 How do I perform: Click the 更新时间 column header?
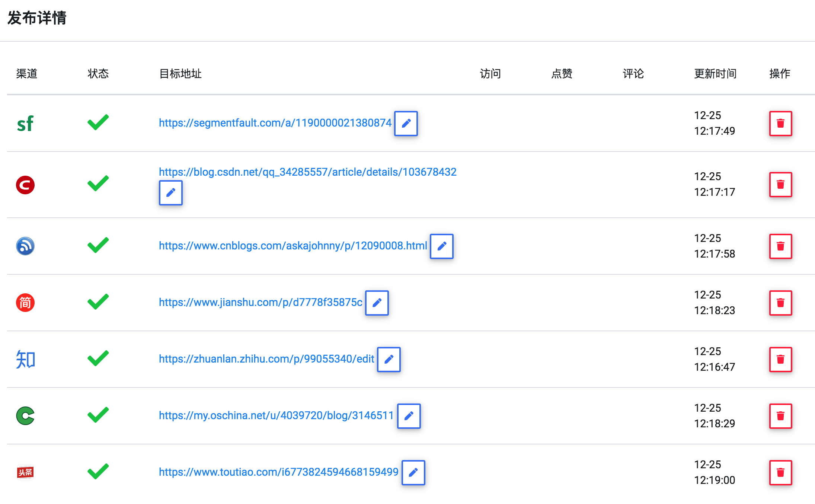[715, 74]
